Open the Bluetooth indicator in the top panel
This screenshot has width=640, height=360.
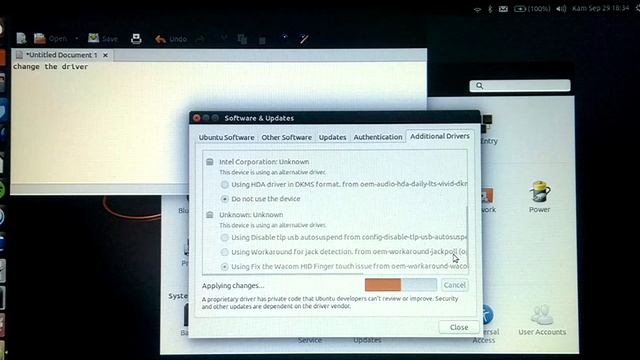coord(490,9)
